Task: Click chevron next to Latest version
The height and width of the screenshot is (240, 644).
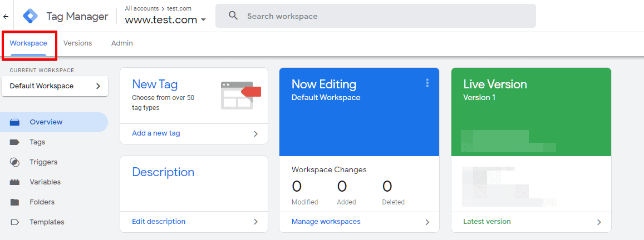Action: tap(599, 222)
